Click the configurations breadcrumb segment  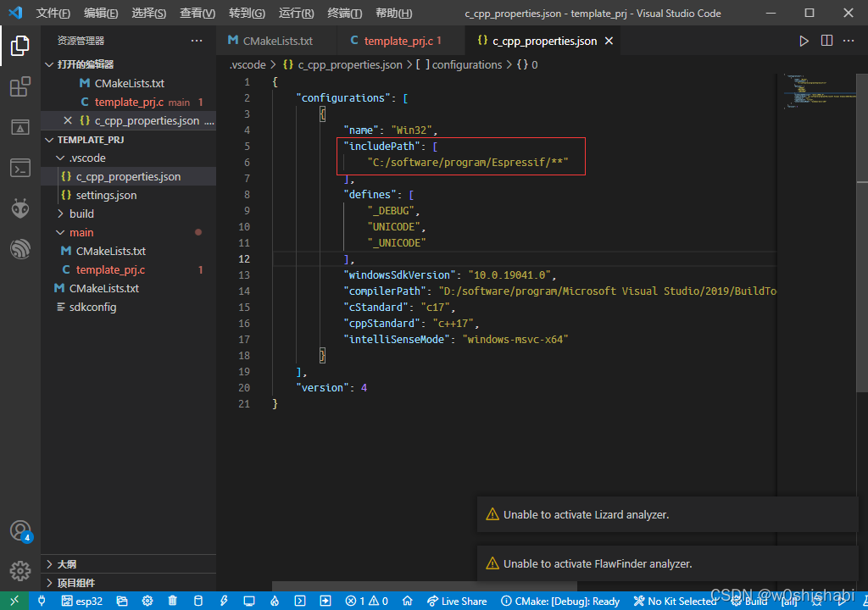coord(459,64)
